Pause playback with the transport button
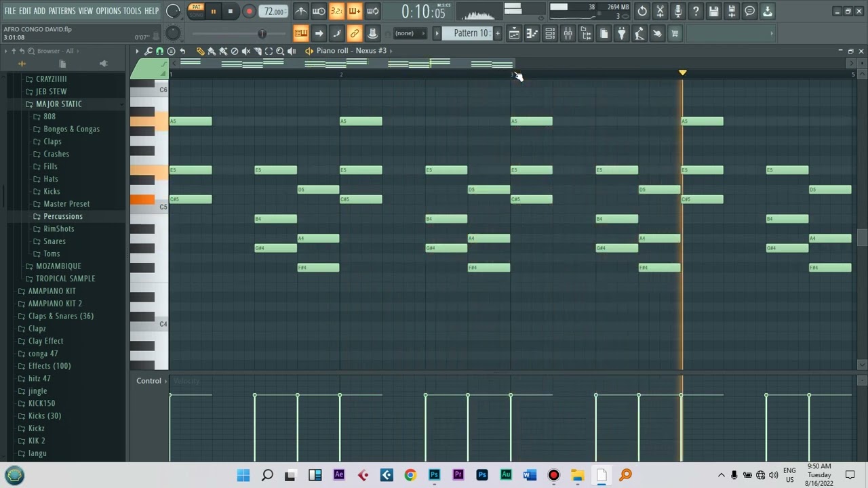The height and width of the screenshot is (488, 868). (214, 12)
